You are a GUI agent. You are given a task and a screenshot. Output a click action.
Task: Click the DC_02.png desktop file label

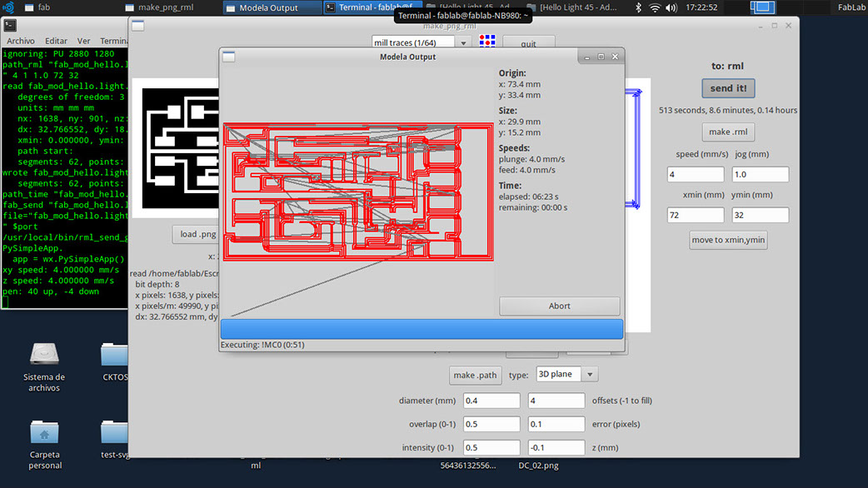pyautogui.click(x=538, y=466)
